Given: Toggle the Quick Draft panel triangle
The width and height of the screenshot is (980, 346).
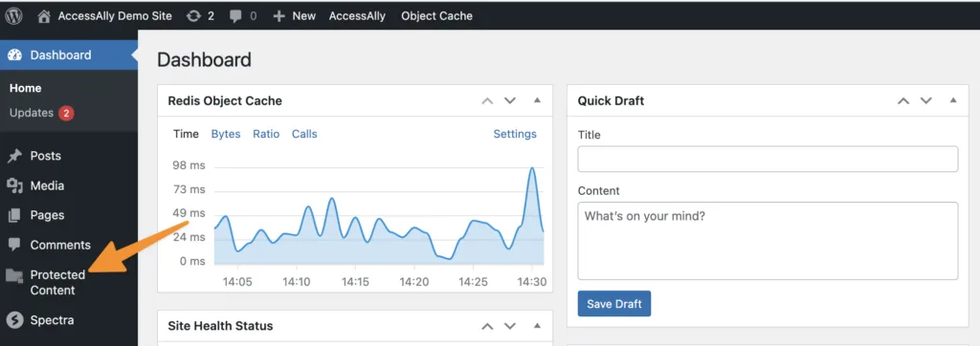Looking at the screenshot, I should pos(953,100).
